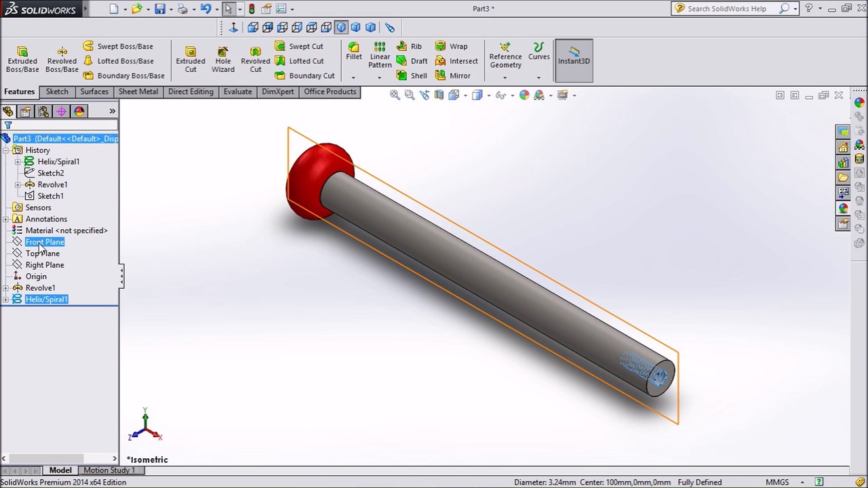Click the Rebuild traffic light icon

pos(252,9)
